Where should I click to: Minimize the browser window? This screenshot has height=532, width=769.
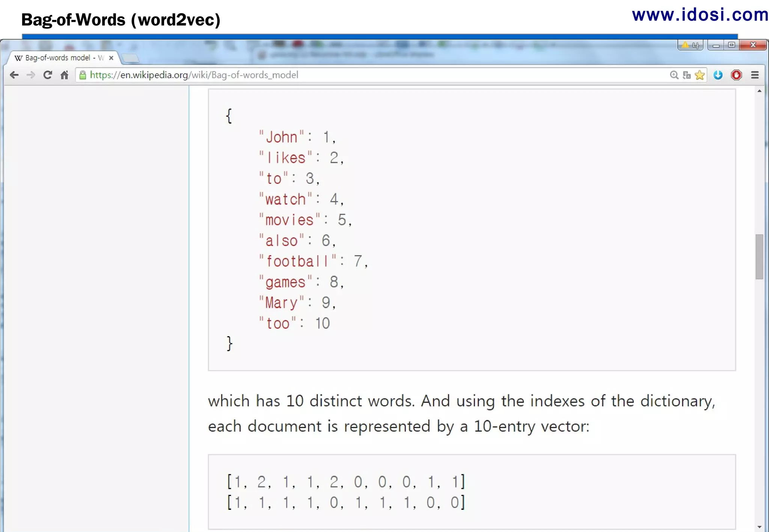[716, 45]
